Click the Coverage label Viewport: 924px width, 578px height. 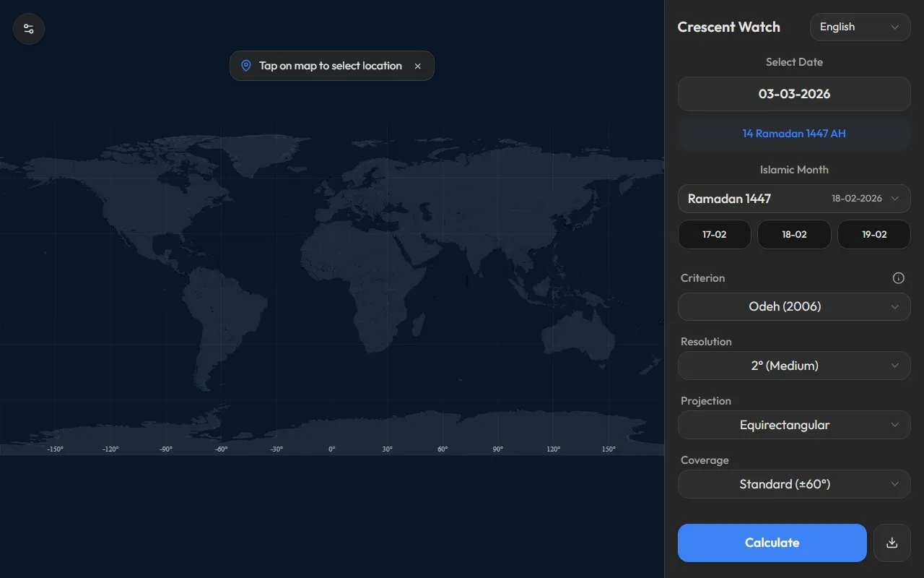click(705, 460)
